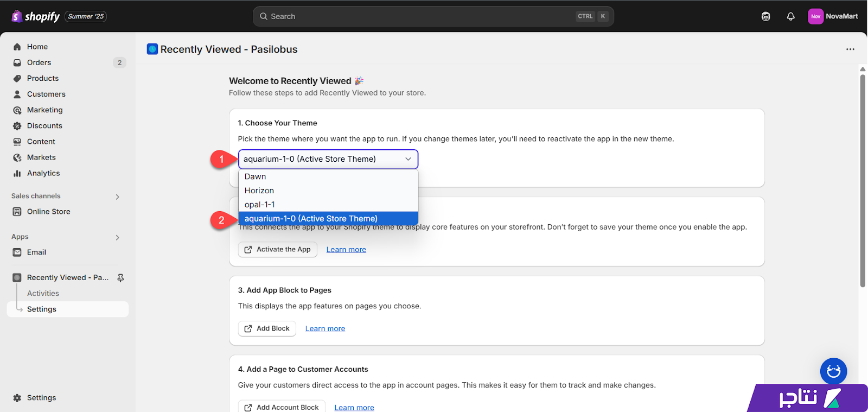Choose Dawn theme from list
The height and width of the screenshot is (412, 868).
click(x=328, y=176)
